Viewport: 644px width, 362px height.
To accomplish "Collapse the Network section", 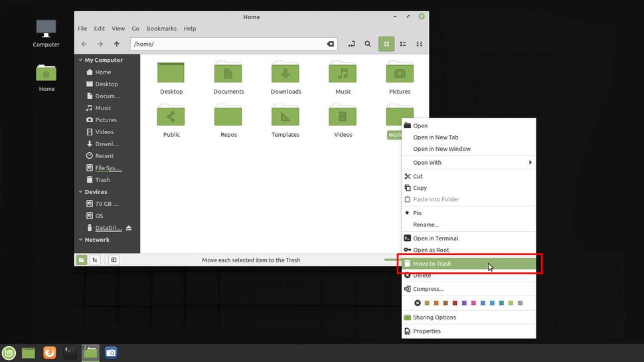I will (80, 240).
